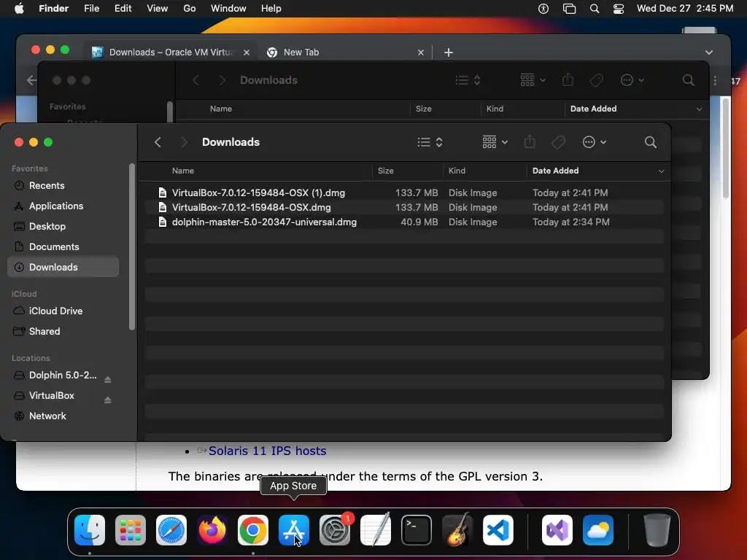Open Group By dropdown in rear Finder window

533,80
